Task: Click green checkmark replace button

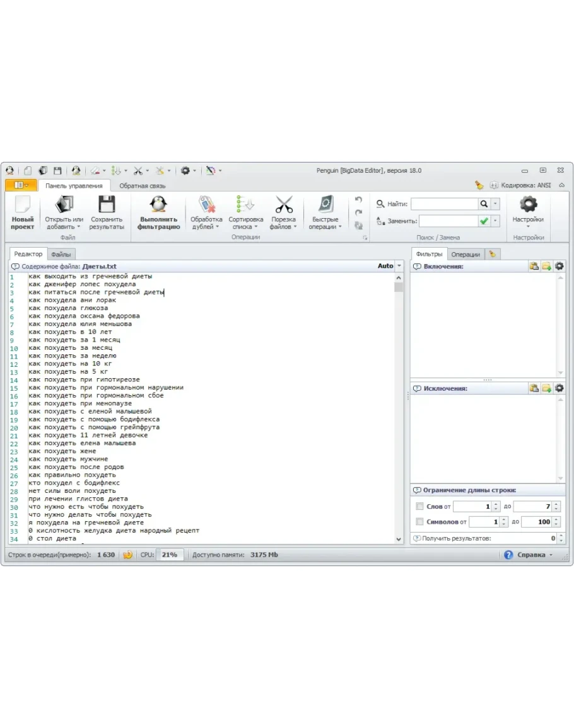Action: click(x=484, y=221)
